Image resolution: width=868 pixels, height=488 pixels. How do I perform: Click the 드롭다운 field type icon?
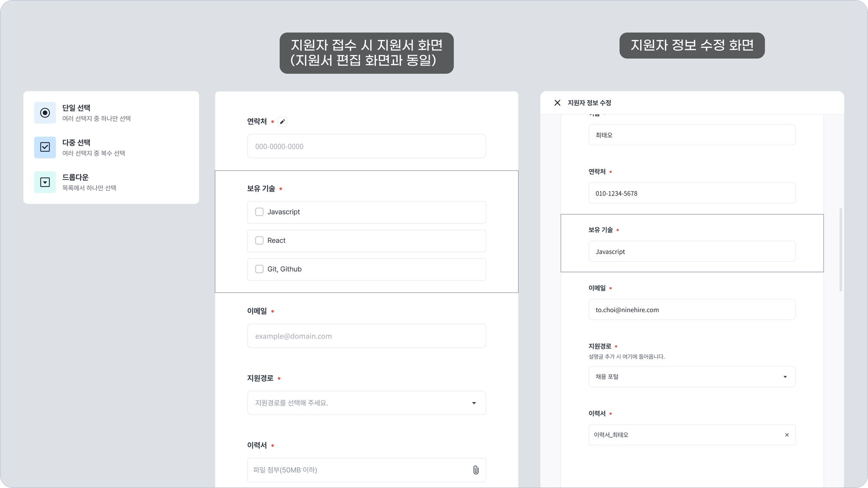pos(45,182)
